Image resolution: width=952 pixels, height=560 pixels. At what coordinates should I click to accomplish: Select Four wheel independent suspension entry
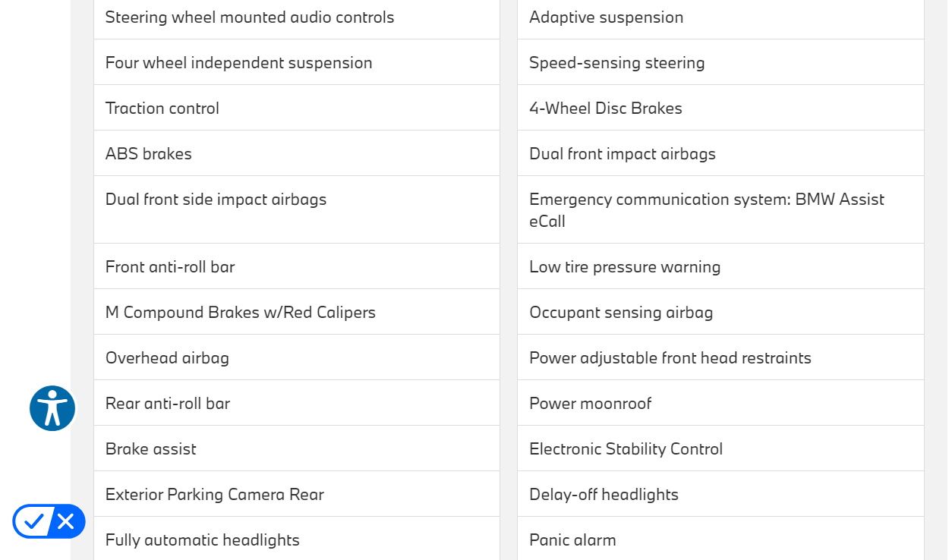(x=238, y=63)
